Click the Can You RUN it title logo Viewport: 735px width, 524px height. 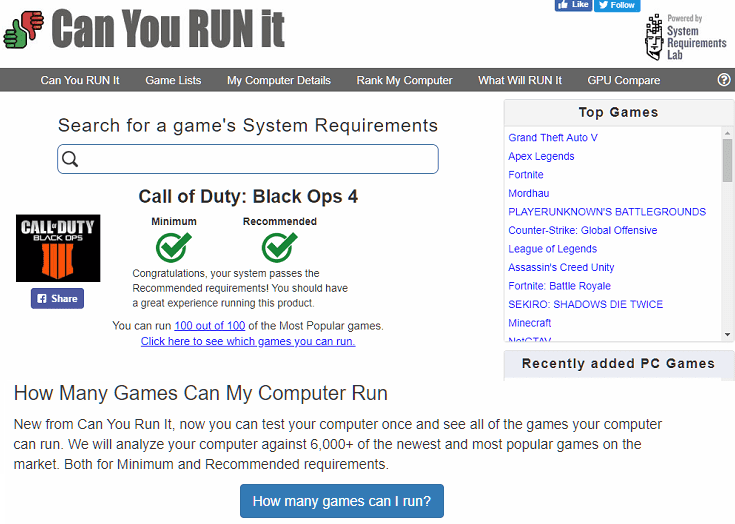(168, 29)
